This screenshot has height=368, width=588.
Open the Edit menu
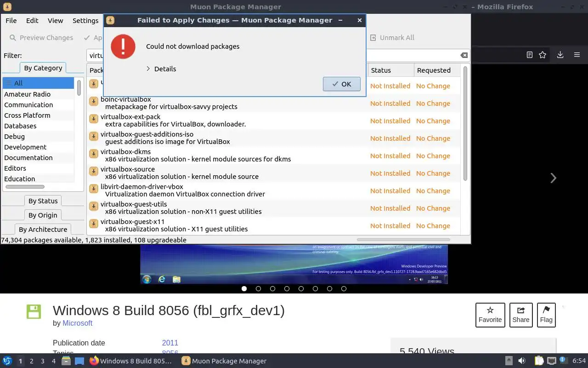click(x=32, y=21)
